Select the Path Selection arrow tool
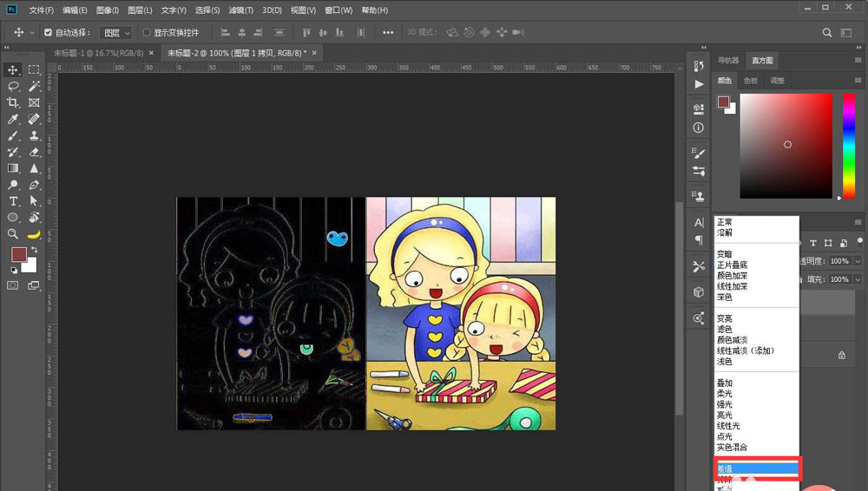This screenshot has height=491, width=868. pos(35,201)
